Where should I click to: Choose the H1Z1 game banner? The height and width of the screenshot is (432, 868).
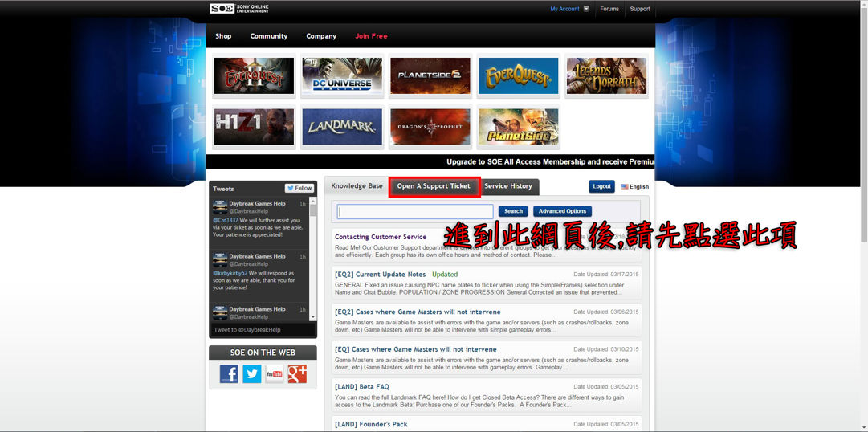pos(254,127)
